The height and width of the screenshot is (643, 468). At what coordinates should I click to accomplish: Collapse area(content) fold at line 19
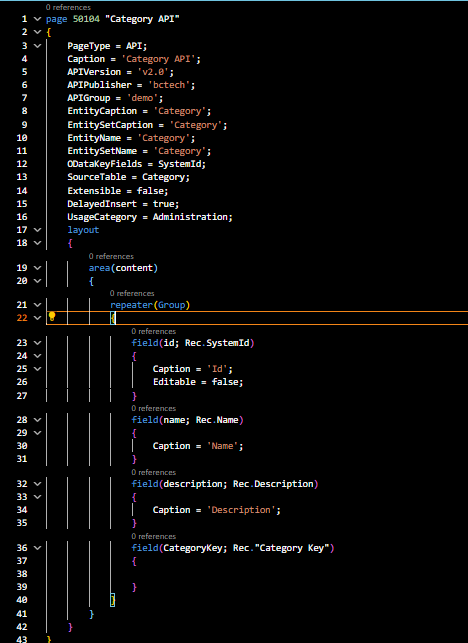click(37, 268)
